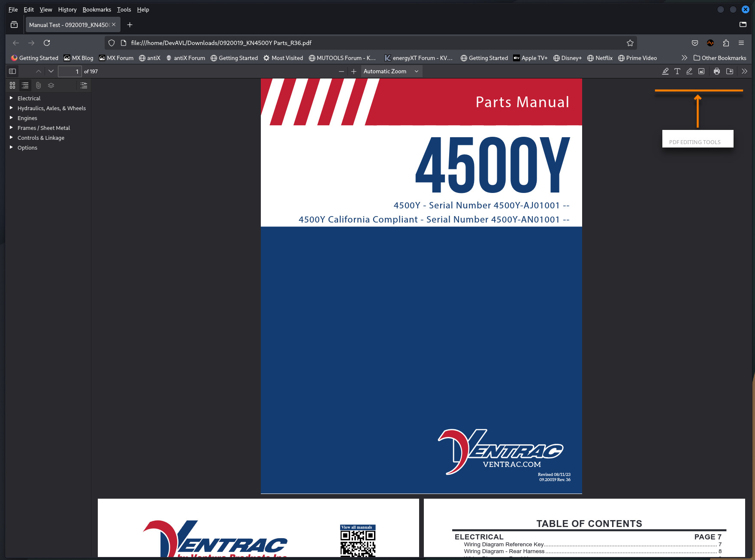Open Apple TV+ bookmark
The image size is (755, 560).
[531, 58]
